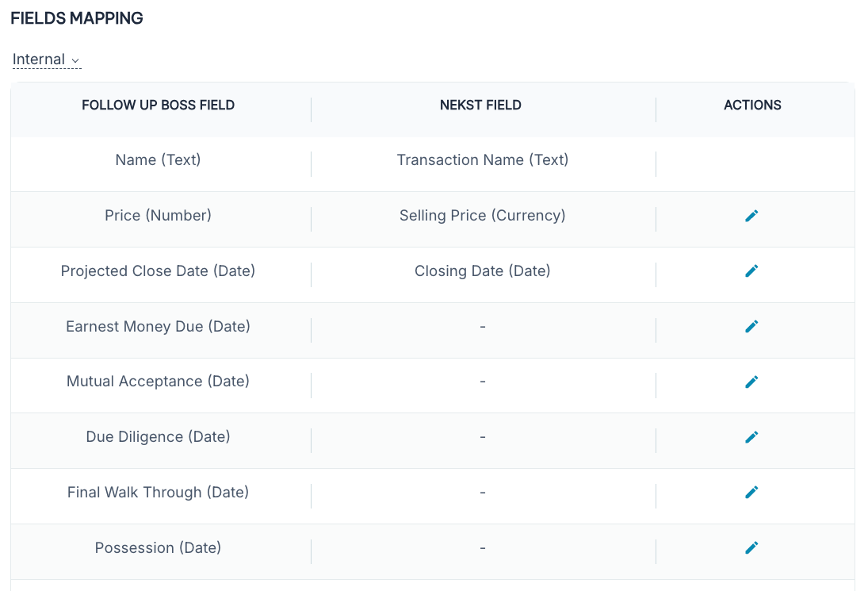The width and height of the screenshot is (868, 591).
Task: Click the Possession (Date) label
Action: (158, 548)
